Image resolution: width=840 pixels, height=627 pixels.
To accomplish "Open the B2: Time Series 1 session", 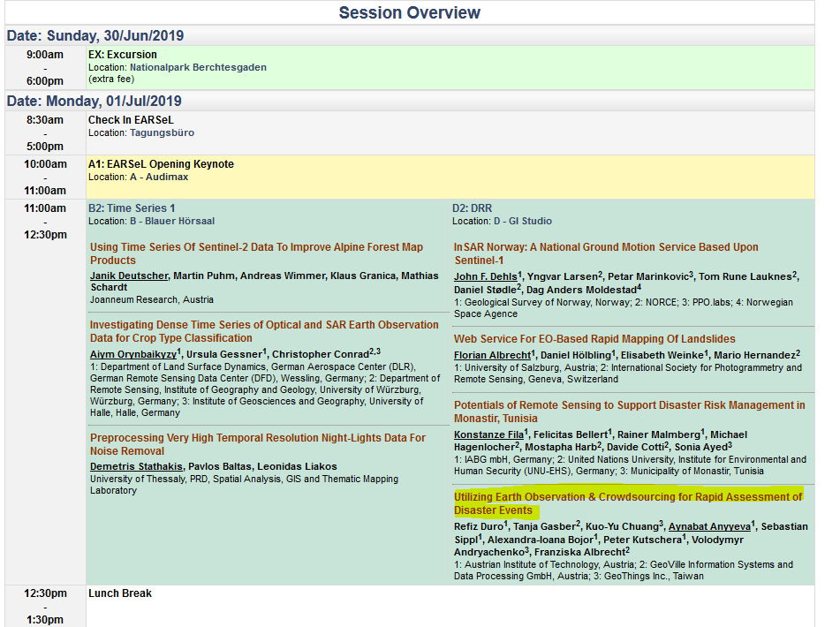I will point(132,208).
